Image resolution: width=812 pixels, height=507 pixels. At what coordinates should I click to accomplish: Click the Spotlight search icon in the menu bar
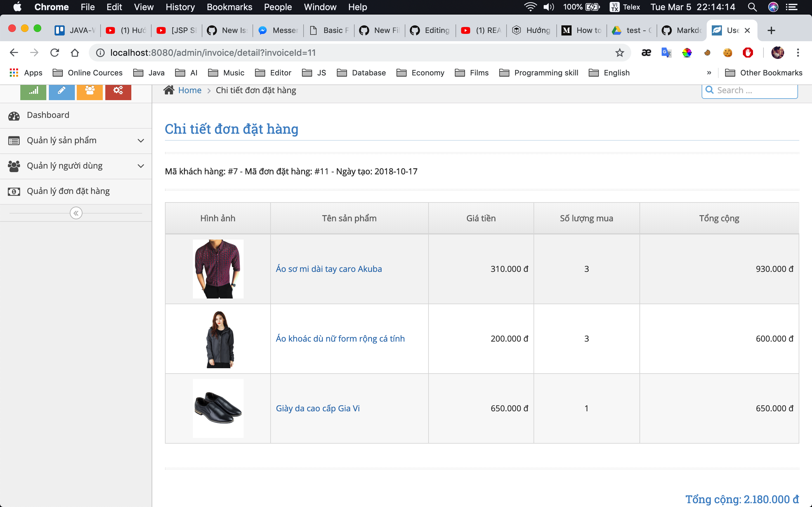(x=753, y=7)
